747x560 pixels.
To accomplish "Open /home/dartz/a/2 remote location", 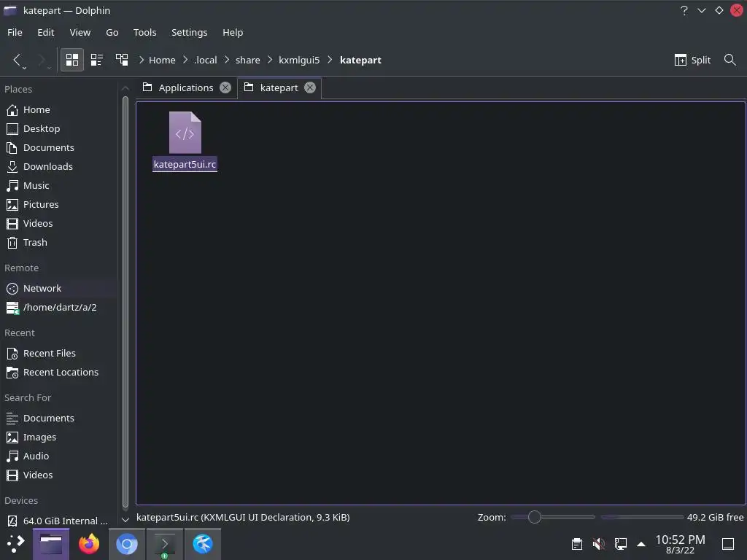I will pyautogui.click(x=58, y=308).
